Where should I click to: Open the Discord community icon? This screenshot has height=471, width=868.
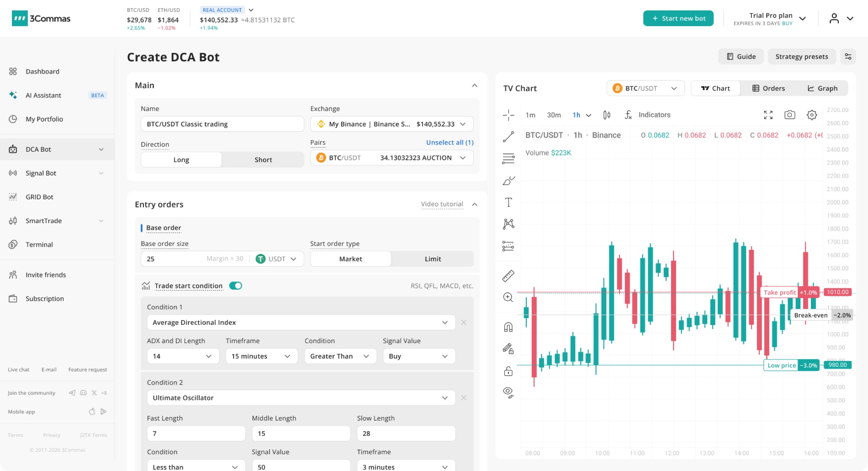coord(83,393)
